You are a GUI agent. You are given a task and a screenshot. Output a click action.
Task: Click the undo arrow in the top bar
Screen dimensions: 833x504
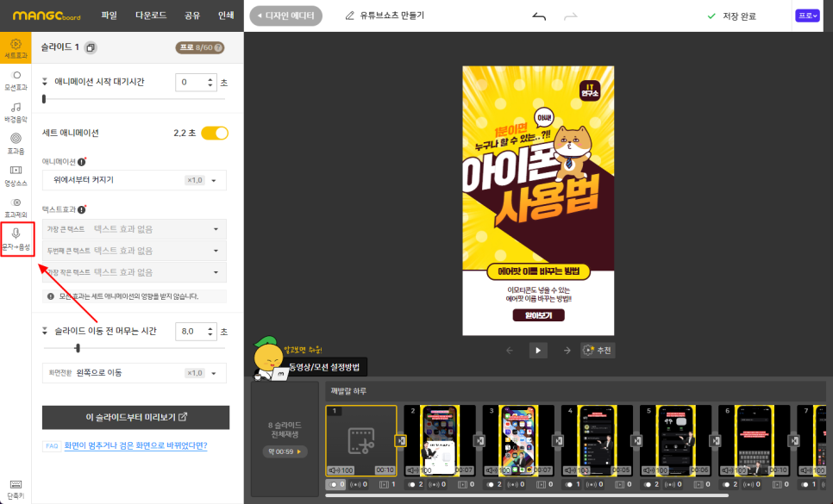pos(539,16)
